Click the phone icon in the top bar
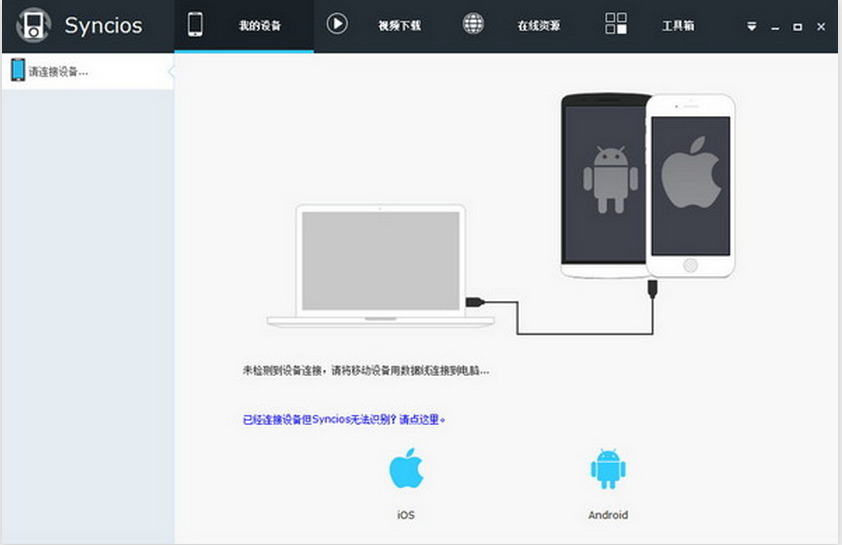This screenshot has height=545, width=842. [195, 24]
